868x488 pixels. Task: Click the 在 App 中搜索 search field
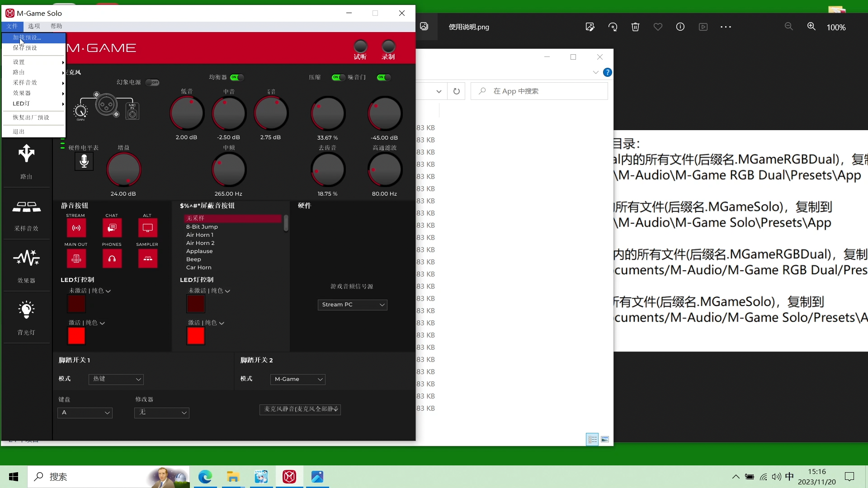coord(539,91)
